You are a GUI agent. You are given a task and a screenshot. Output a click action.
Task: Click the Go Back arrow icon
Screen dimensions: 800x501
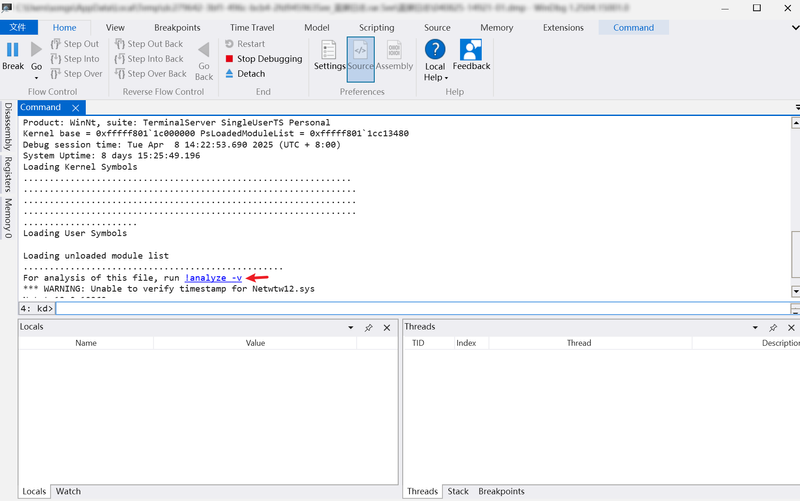(204, 49)
